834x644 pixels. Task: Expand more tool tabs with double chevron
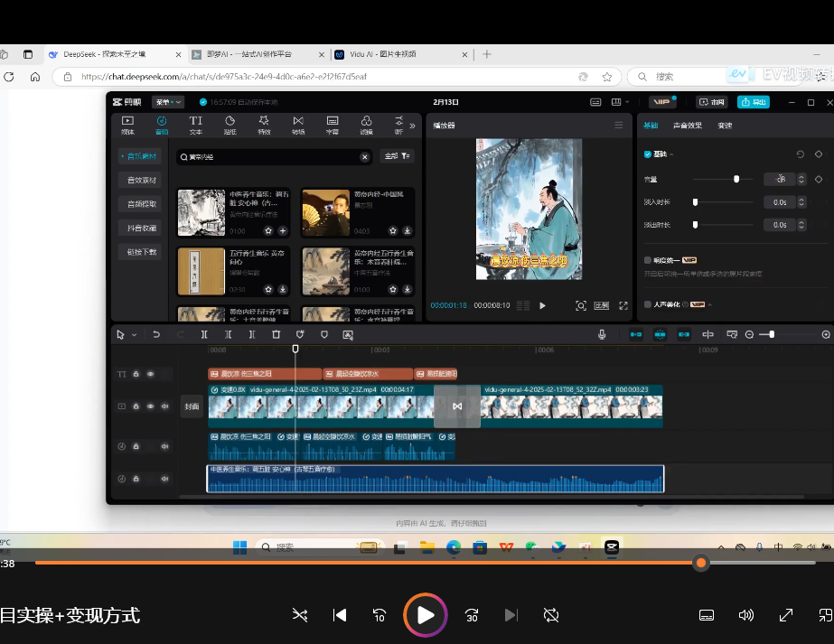pos(412,126)
